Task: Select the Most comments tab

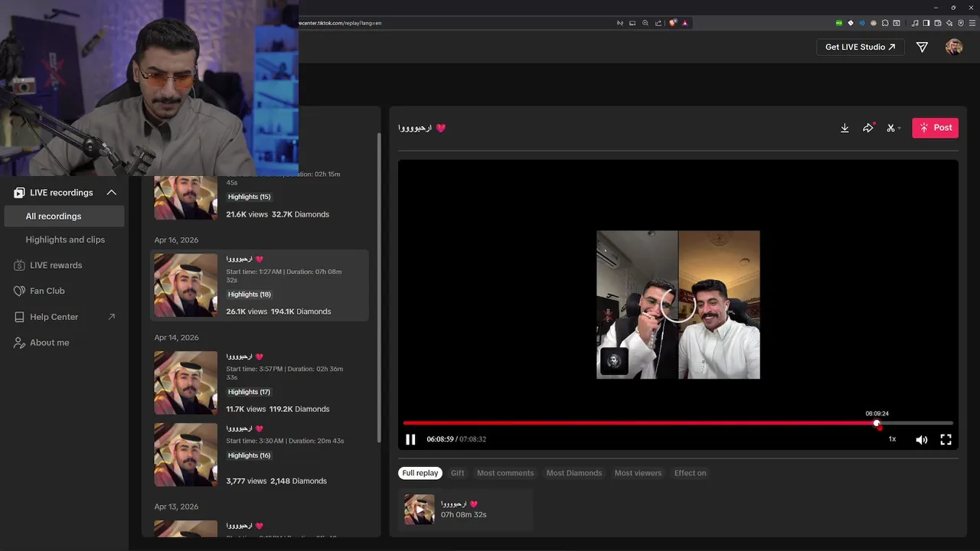Action: 505,473
